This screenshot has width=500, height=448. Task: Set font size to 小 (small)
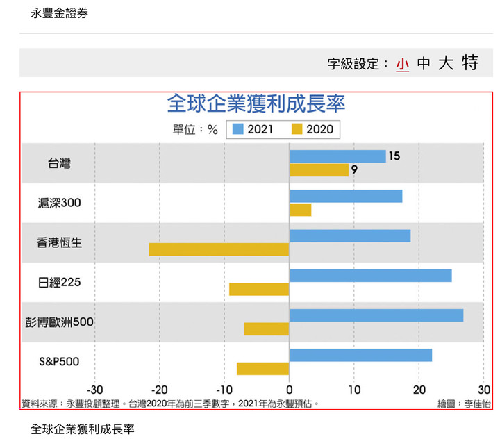(x=402, y=65)
